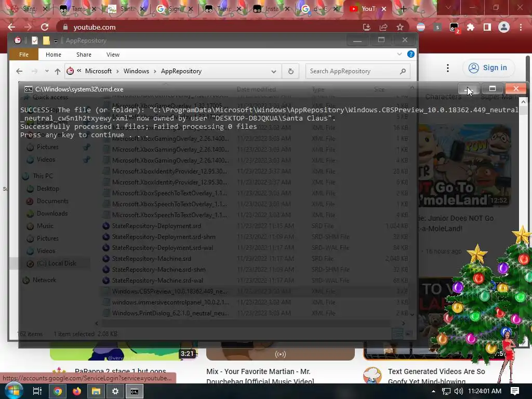The height and width of the screenshot is (399, 532).
Task: Select This PC in navigation pane
Action: (x=43, y=176)
